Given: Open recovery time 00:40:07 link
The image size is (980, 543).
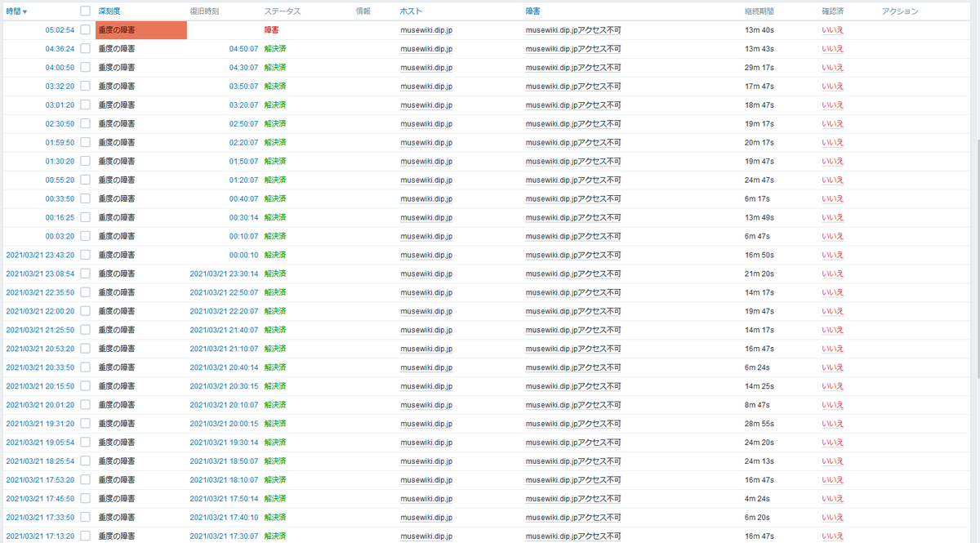Looking at the screenshot, I should 243,199.
